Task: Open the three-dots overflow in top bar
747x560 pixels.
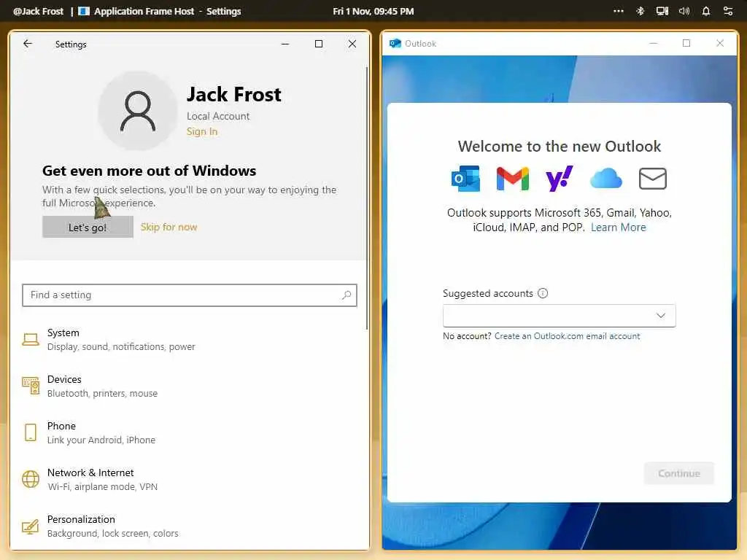Action: click(x=619, y=11)
